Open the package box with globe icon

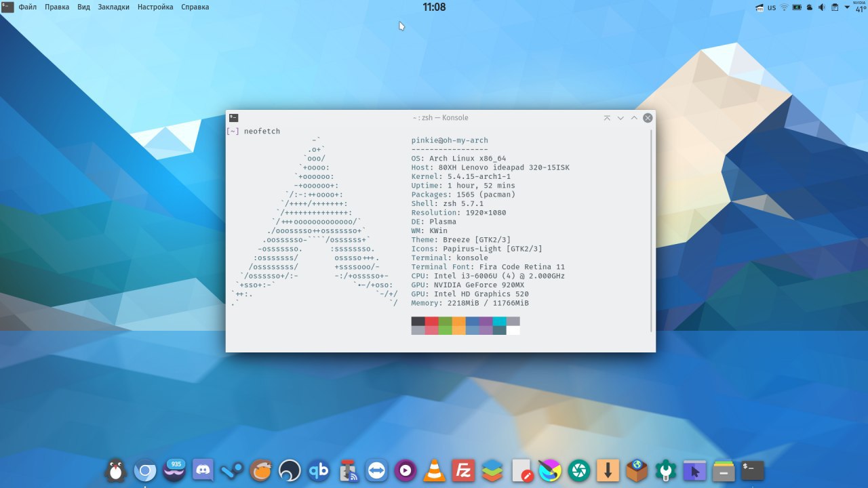coord(637,470)
